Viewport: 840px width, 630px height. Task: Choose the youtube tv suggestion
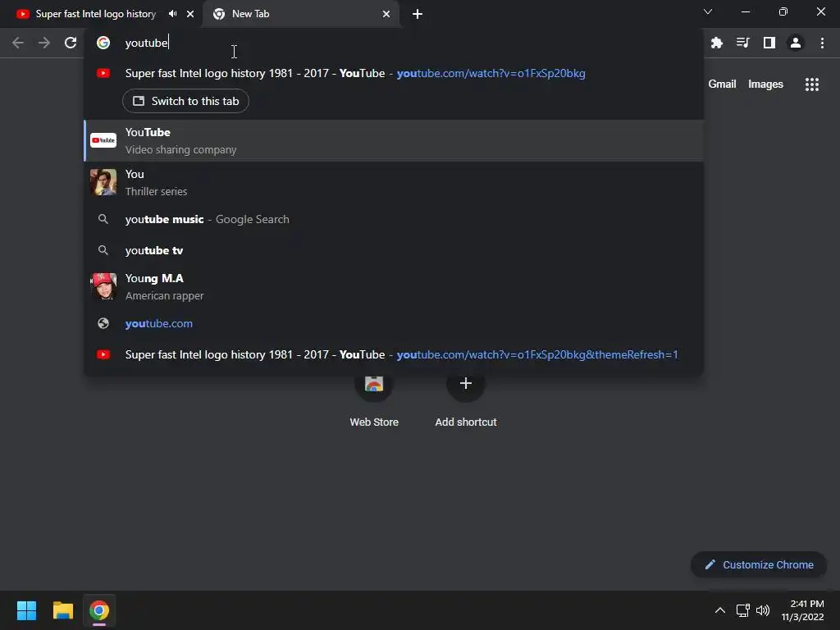tap(394, 250)
